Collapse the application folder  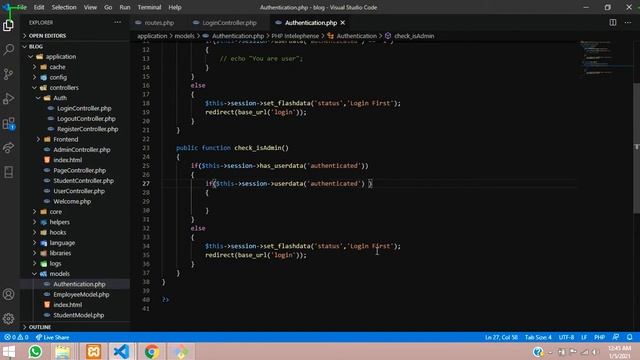60,57
